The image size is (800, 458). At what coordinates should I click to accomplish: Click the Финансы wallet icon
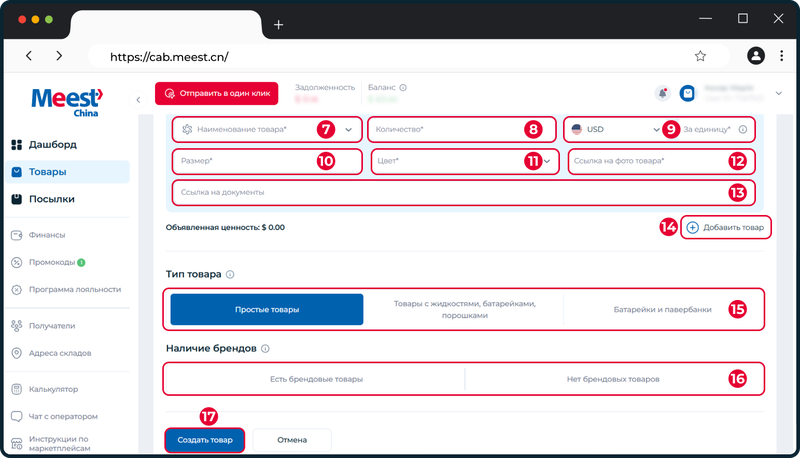click(x=17, y=235)
